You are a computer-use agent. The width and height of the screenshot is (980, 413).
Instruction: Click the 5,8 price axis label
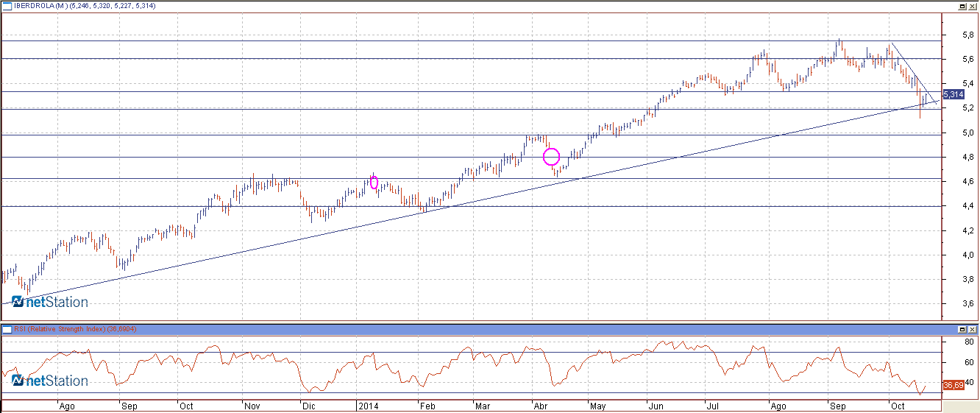[968, 35]
